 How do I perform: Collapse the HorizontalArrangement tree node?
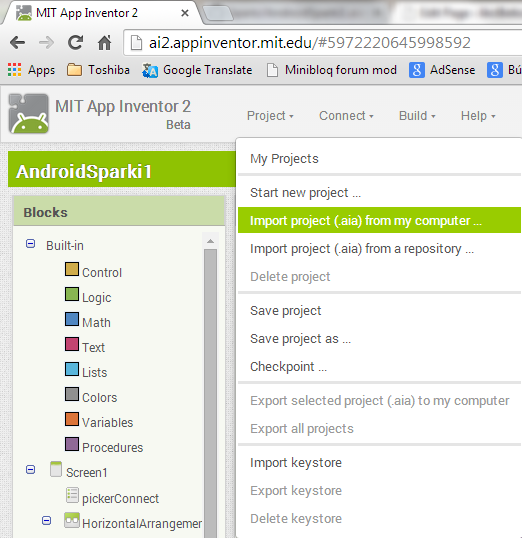pos(47,521)
